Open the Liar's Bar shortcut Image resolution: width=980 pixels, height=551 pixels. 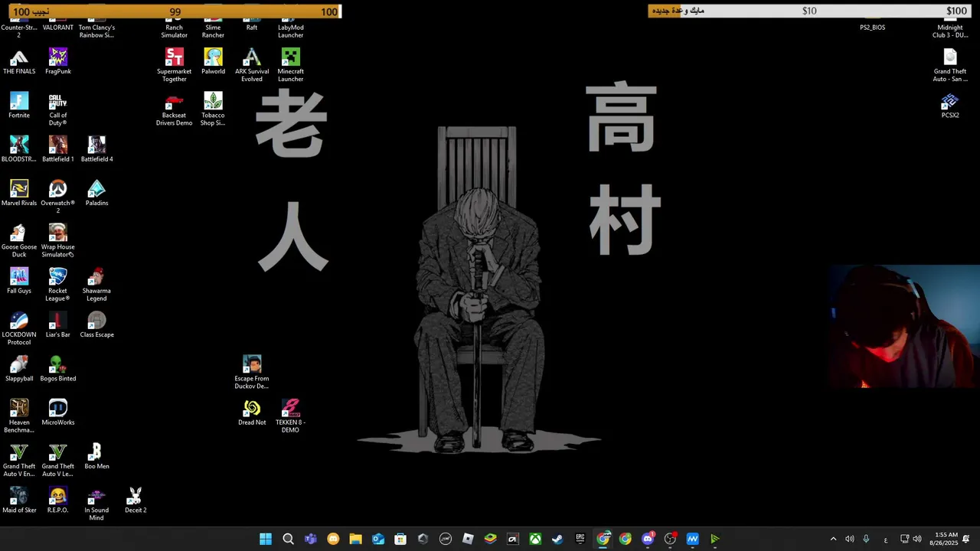tap(58, 324)
